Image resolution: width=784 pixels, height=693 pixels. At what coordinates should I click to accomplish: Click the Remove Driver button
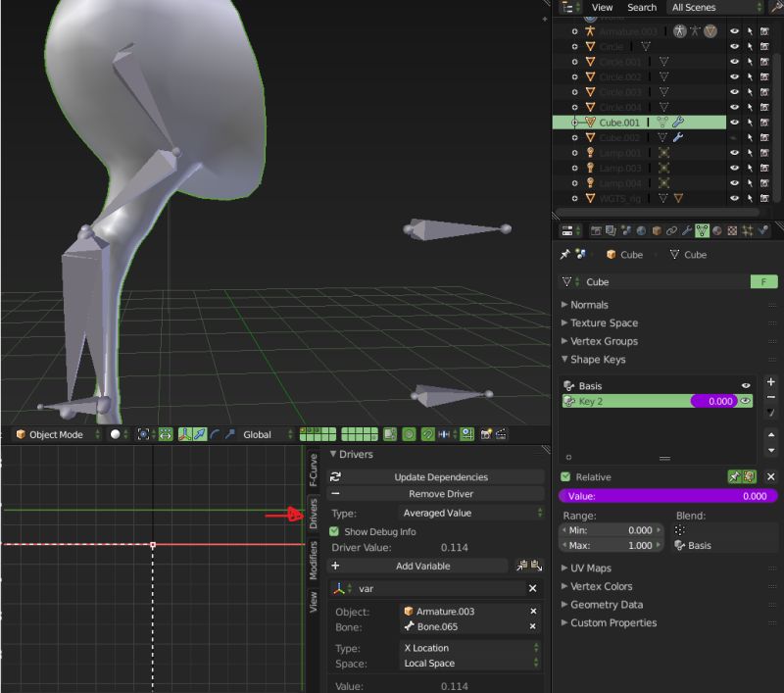coord(440,494)
